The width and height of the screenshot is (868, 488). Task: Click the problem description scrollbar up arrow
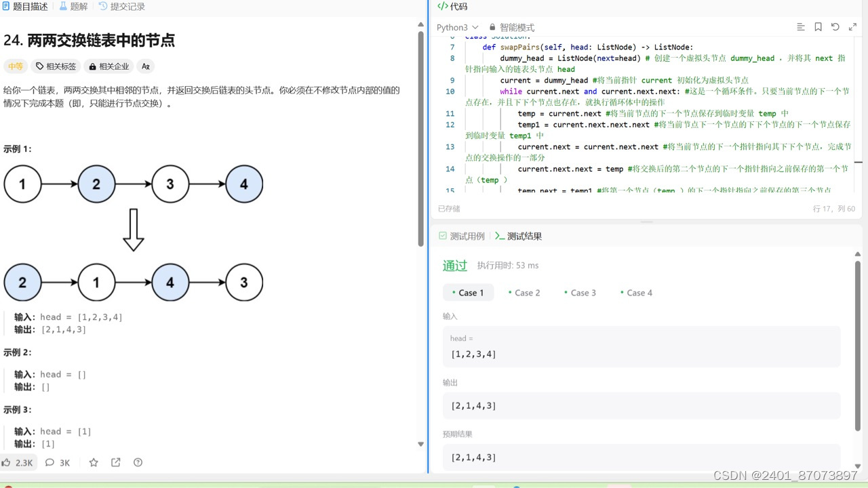coord(420,25)
